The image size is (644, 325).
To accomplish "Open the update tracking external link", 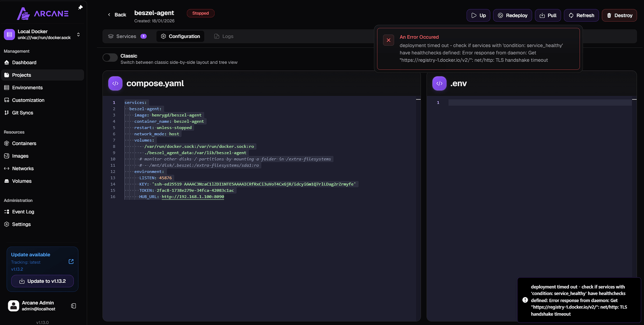I will click(x=71, y=262).
